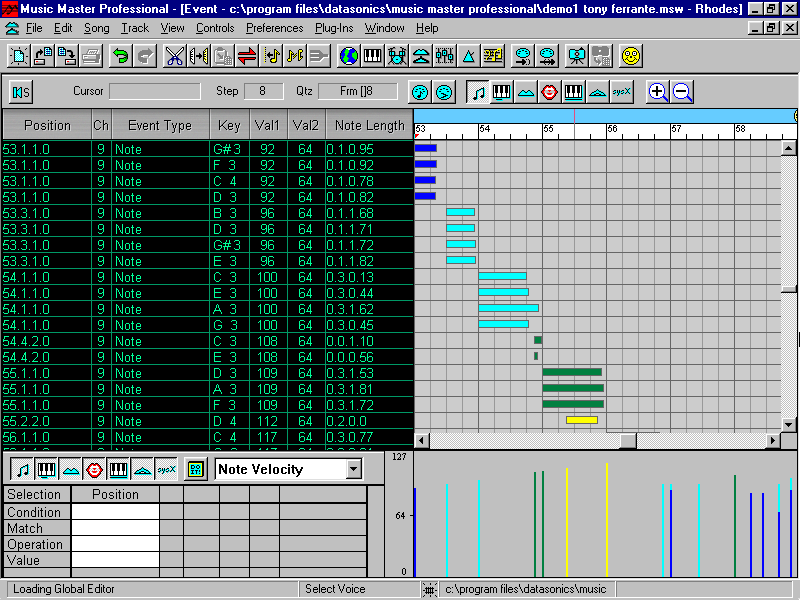Click the Val1 column header

tap(268, 125)
